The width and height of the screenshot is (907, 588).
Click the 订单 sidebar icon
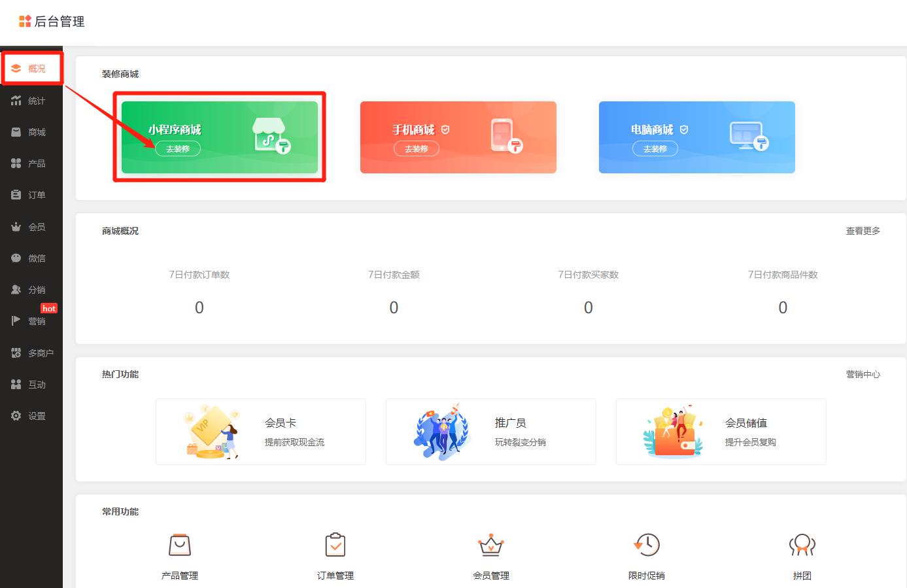[x=16, y=194]
